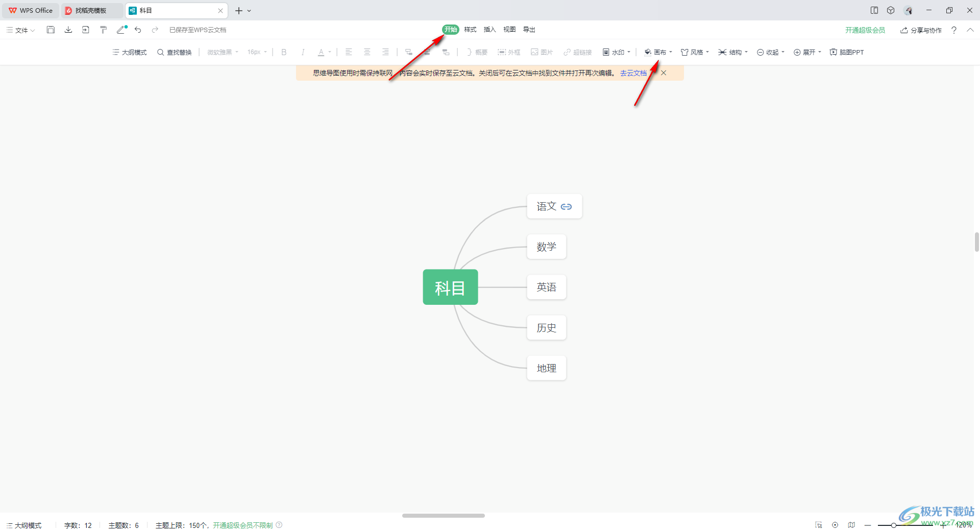Open the watermark (水印) dropdown
The height and width of the screenshot is (531, 980).
pyautogui.click(x=616, y=52)
